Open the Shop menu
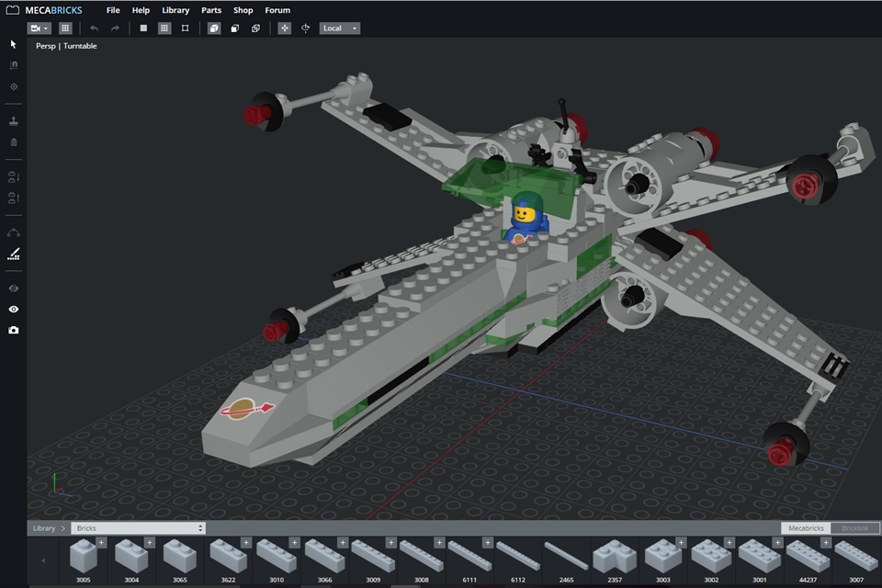This screenshot has width=882, height=588. [243, 10]
